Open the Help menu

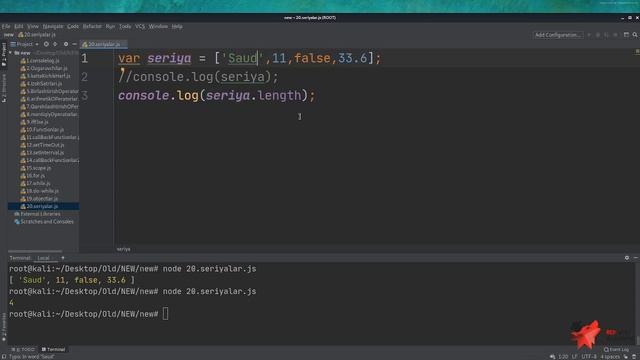[177, 26]
